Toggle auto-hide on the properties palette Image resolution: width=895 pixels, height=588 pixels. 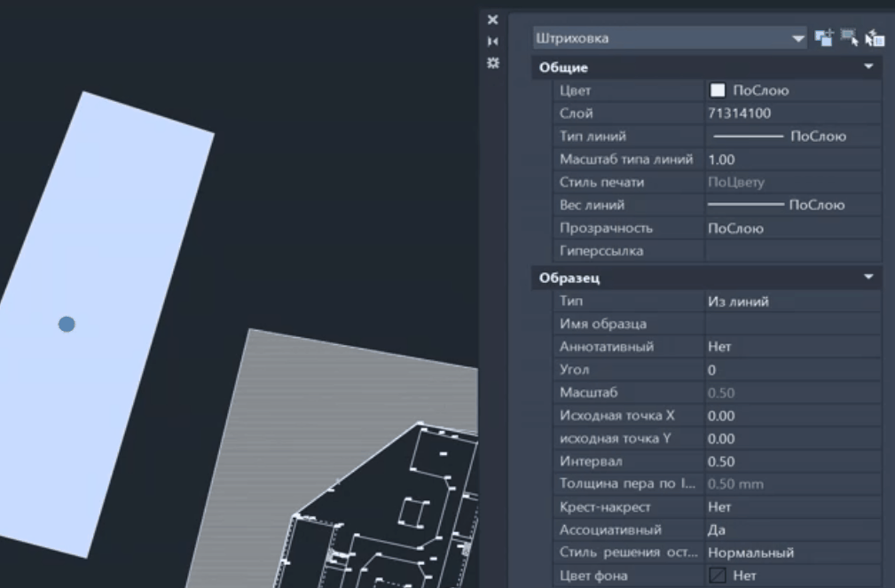pos(493,42)
